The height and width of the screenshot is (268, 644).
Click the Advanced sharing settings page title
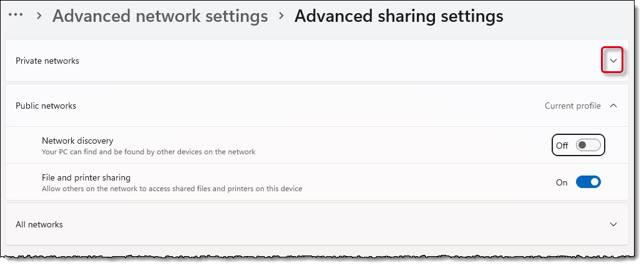[x=399, y=16]
